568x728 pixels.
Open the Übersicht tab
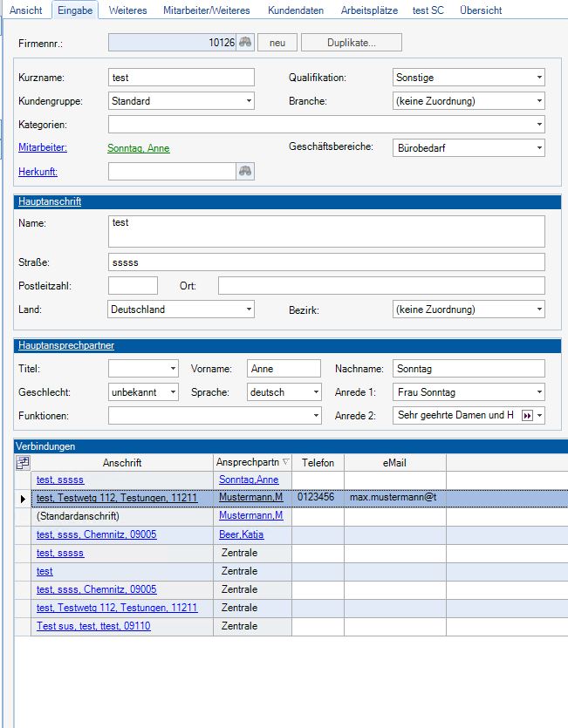tap(481, 10)
